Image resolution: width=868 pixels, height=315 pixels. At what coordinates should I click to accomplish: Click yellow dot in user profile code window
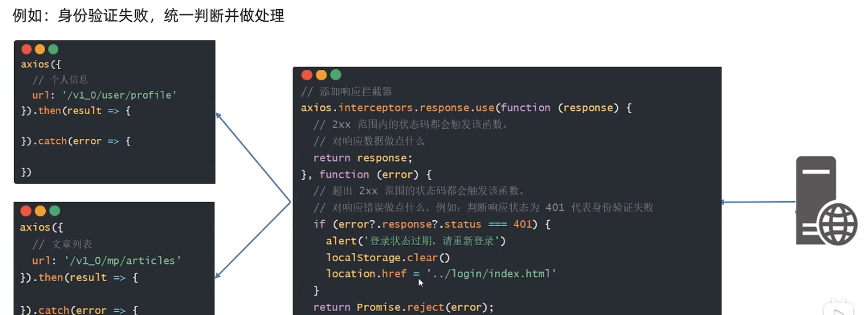click(x=40, y=49)
